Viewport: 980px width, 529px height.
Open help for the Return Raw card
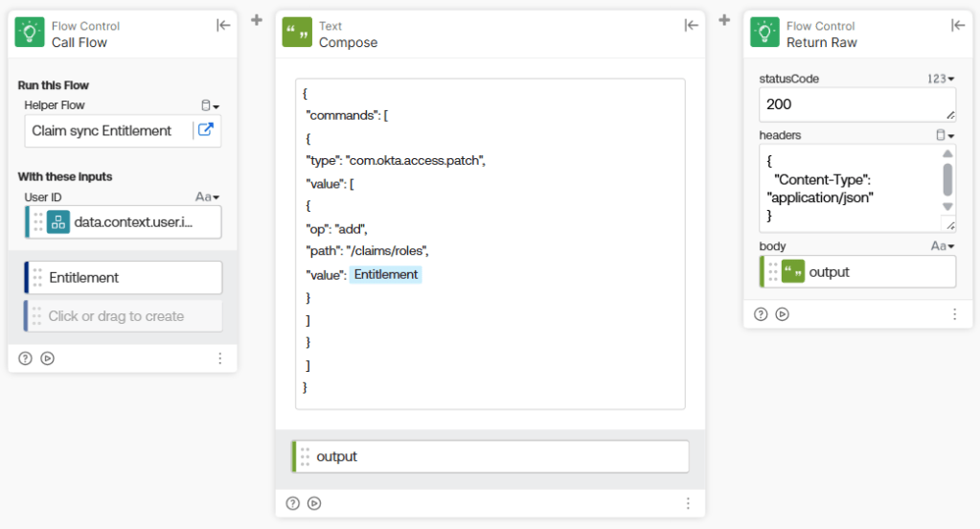(761, 314)
